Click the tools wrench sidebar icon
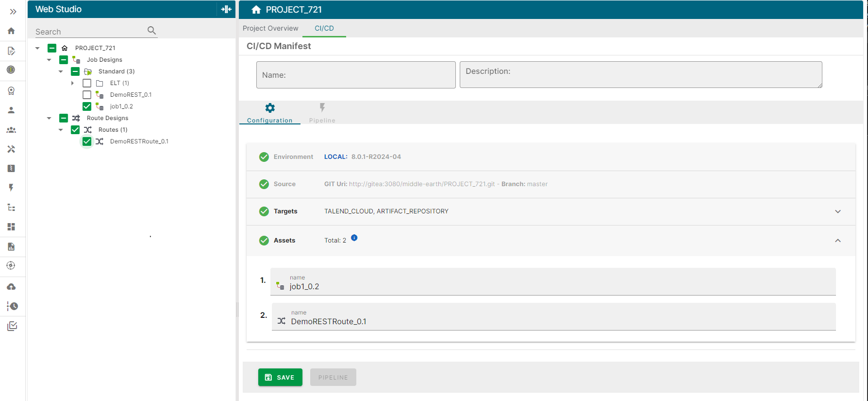The height and width of the screenshot is (401, 868). pyautogui.click(x=11, y=149)
